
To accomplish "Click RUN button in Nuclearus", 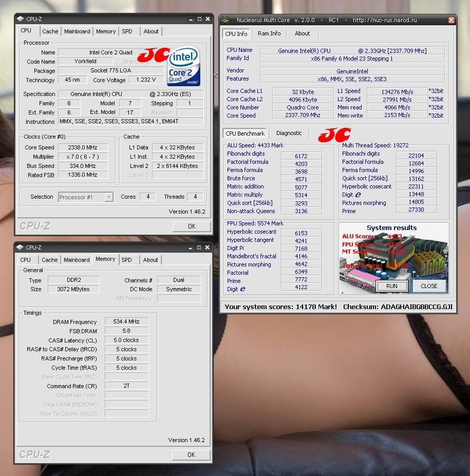I will tap(391, 286).
